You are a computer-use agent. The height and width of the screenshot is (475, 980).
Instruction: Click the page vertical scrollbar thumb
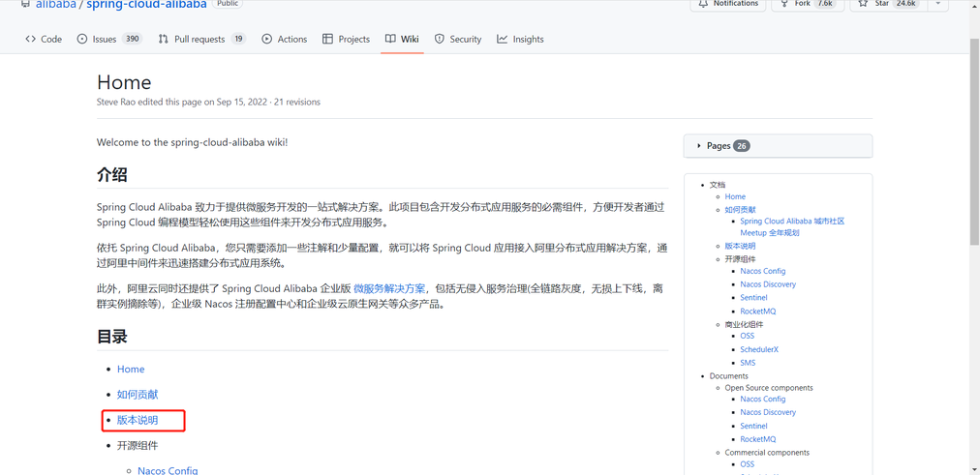pyautogui.click(x=974, y=140)
